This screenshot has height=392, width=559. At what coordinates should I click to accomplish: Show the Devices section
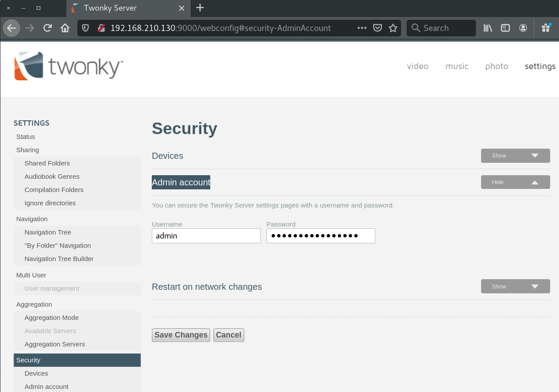click(516, 156)
